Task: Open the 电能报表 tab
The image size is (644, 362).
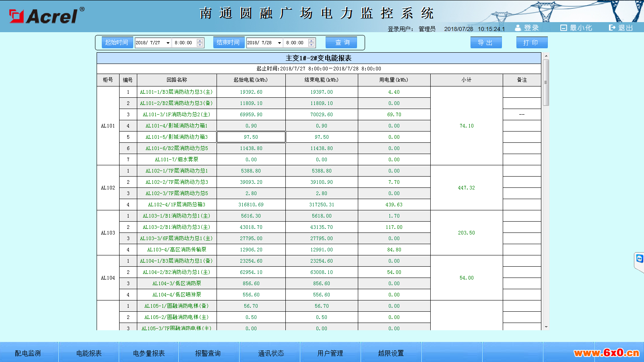Action: (x=89, y=353)
